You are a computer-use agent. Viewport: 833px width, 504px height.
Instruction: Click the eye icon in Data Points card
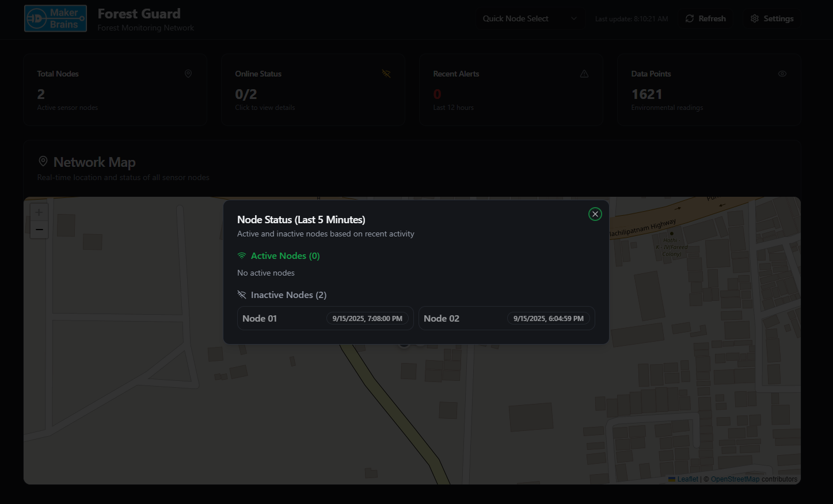(782, 74)
